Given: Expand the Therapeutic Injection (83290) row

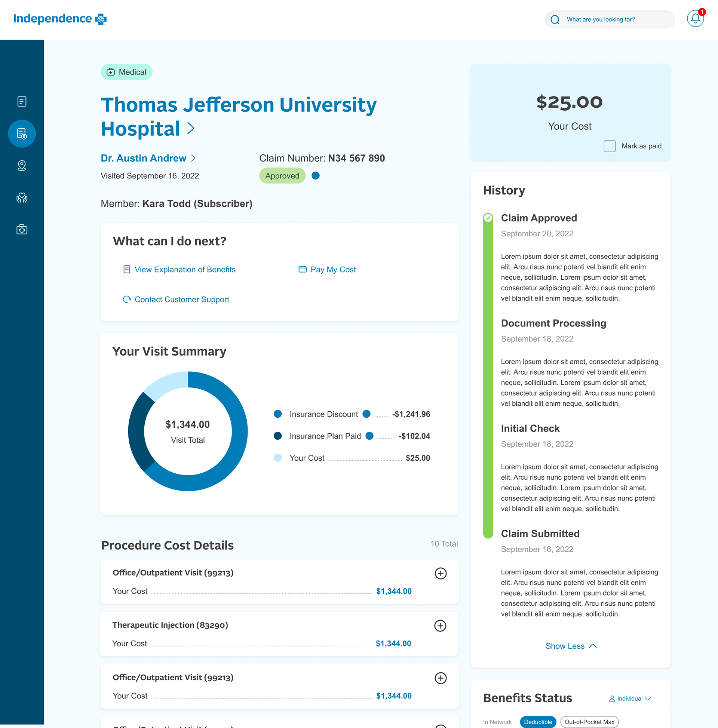Looking at the screenshot, I should point(440,626).
